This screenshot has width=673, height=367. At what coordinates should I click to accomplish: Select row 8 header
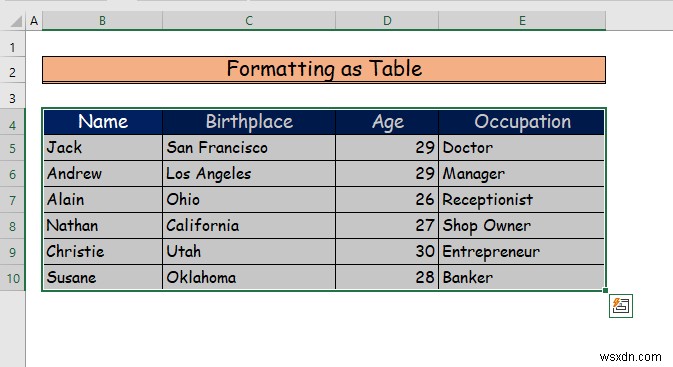click(x=12, y=226)
